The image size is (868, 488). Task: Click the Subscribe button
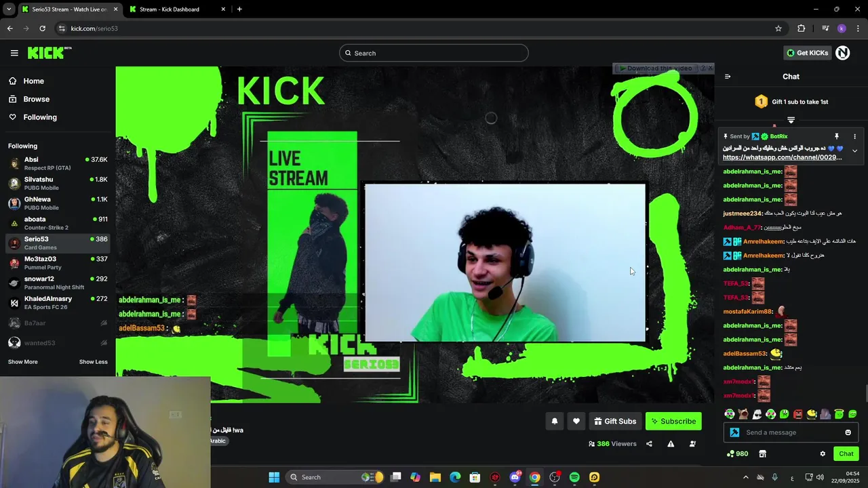[673, 421]
